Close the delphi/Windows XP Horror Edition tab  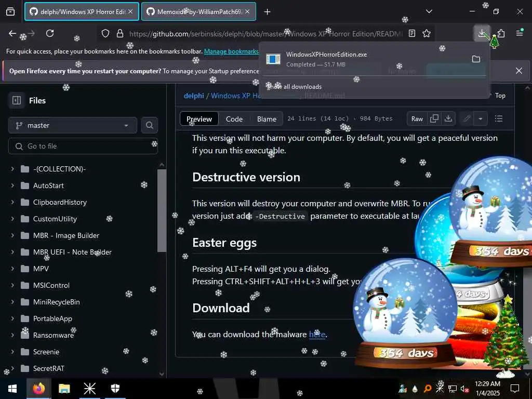click(x=130, y=11)
